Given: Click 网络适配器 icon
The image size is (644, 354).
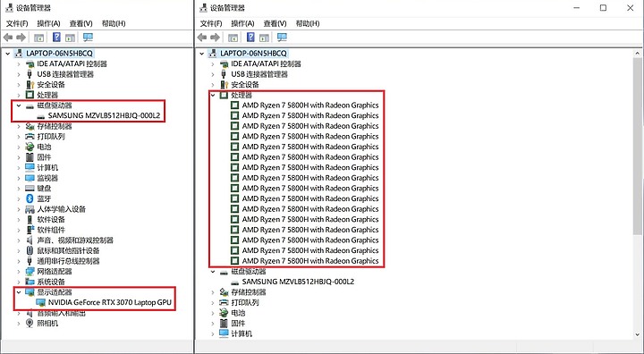Looking at the screenshot, I should 30,272.
